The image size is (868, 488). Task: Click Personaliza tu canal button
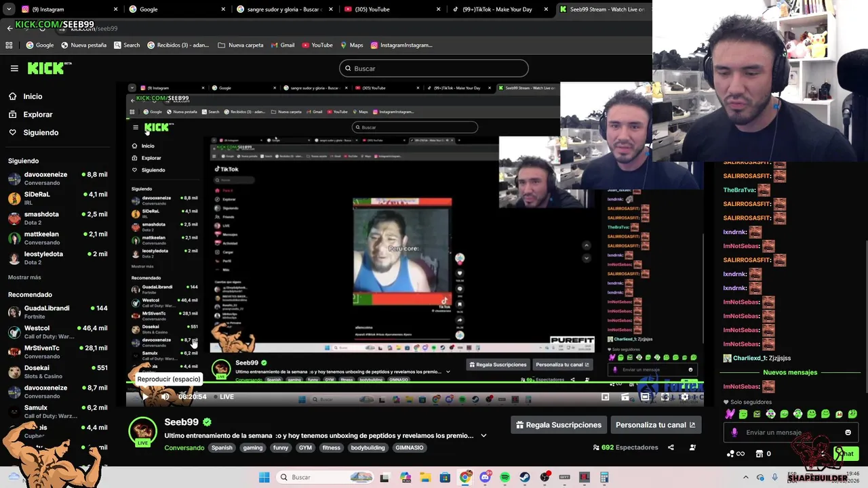click(x=655, y=425)
